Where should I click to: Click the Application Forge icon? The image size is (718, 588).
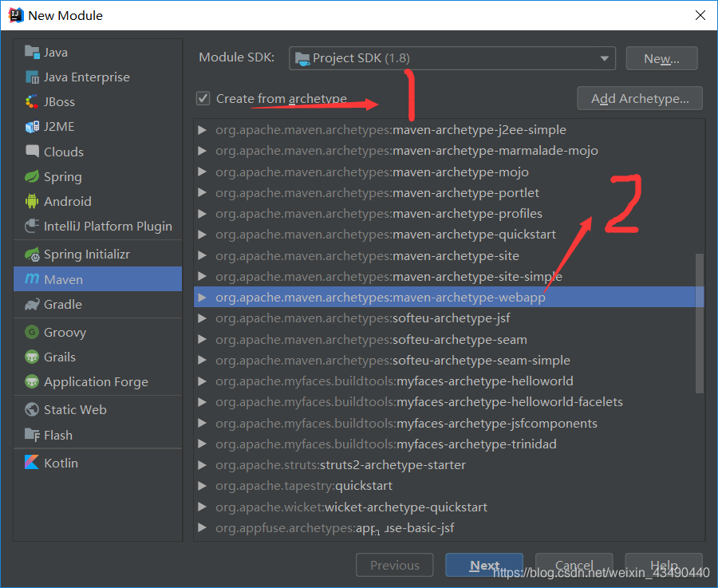pos(32,381)
